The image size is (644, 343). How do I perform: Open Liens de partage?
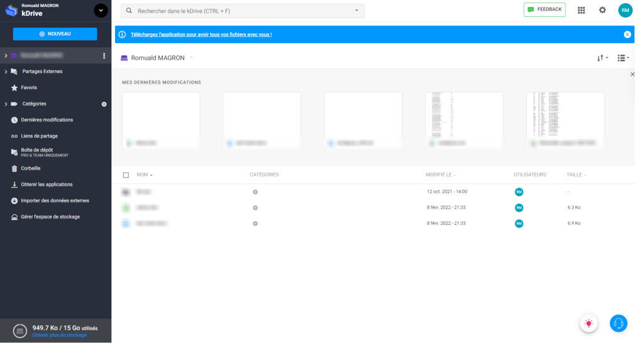point(40,136)
